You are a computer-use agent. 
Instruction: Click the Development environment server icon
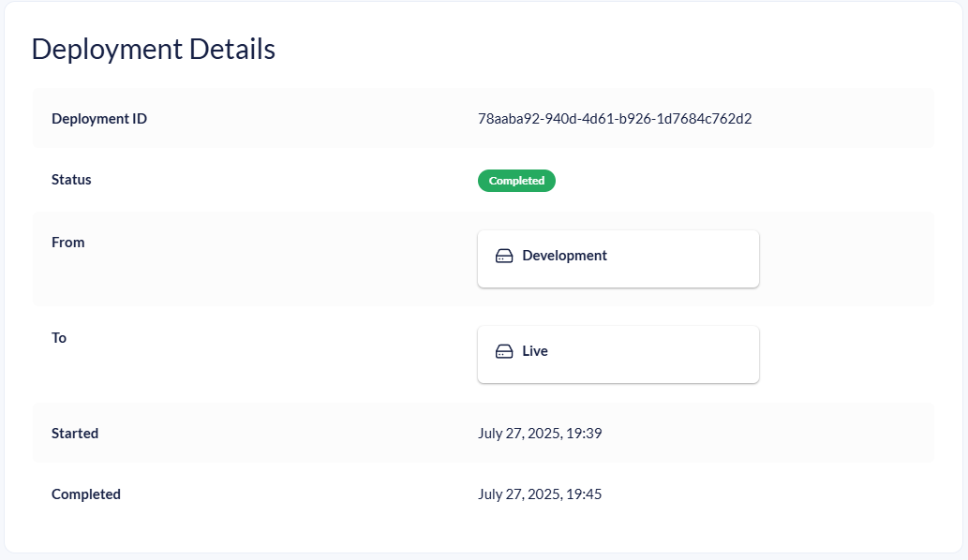[504, 256]
